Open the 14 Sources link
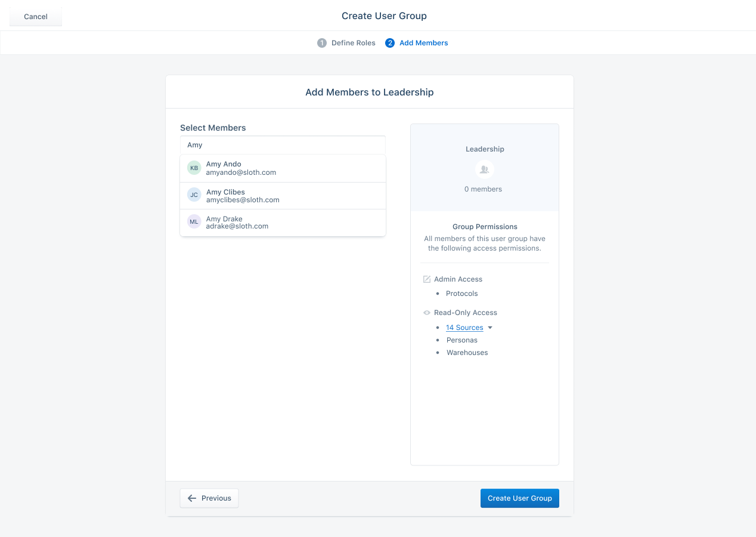The image size is (756, 537). (x=464, y=328)
